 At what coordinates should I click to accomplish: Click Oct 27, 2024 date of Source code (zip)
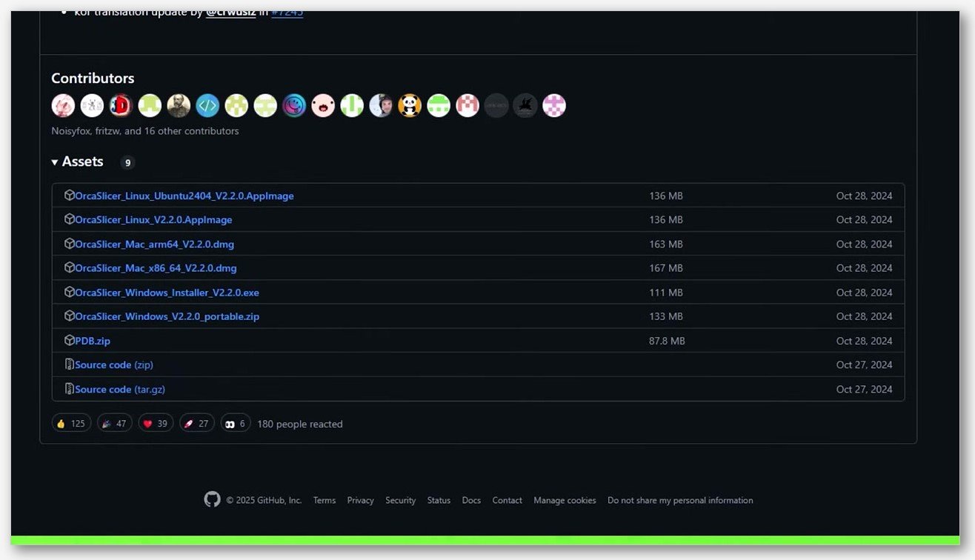tap(865, 364)
